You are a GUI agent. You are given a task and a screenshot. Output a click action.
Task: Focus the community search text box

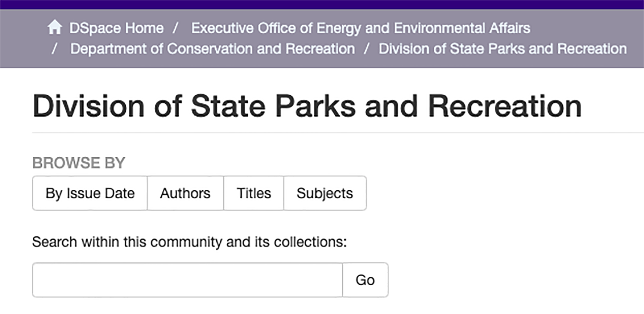click(187, 280)
